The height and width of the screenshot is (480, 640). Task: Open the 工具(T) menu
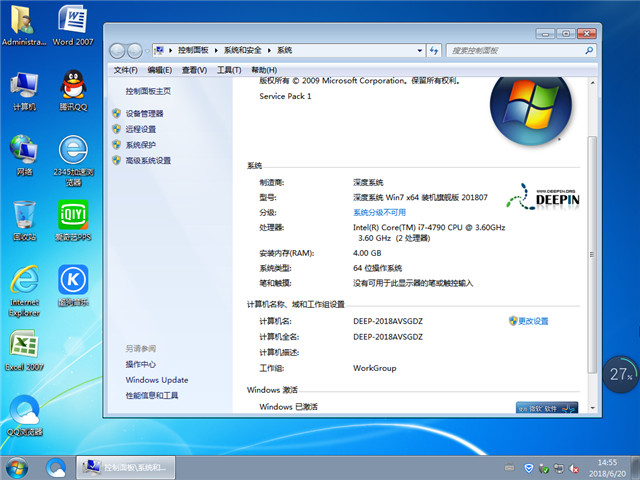pyautogui.click(x=229, y=70)
